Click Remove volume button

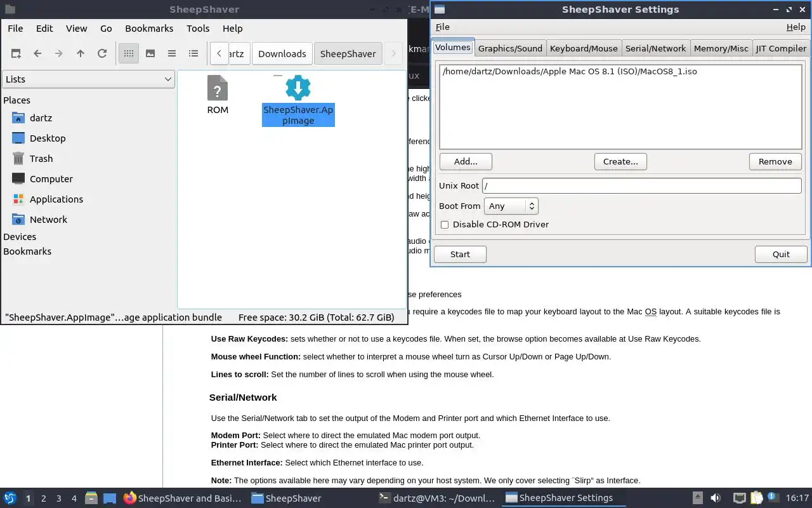[775, 161]
